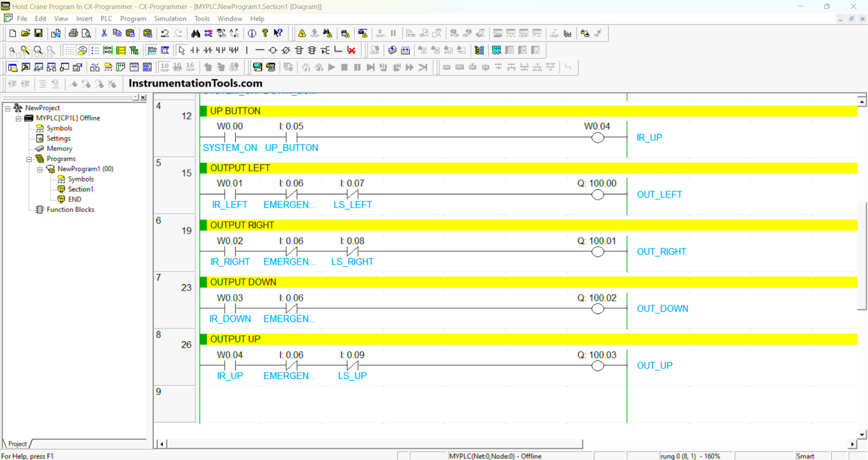Screen dimensions: 868x460
Task: Collapse the NewProject tree node
Action: tap(8, 108)
